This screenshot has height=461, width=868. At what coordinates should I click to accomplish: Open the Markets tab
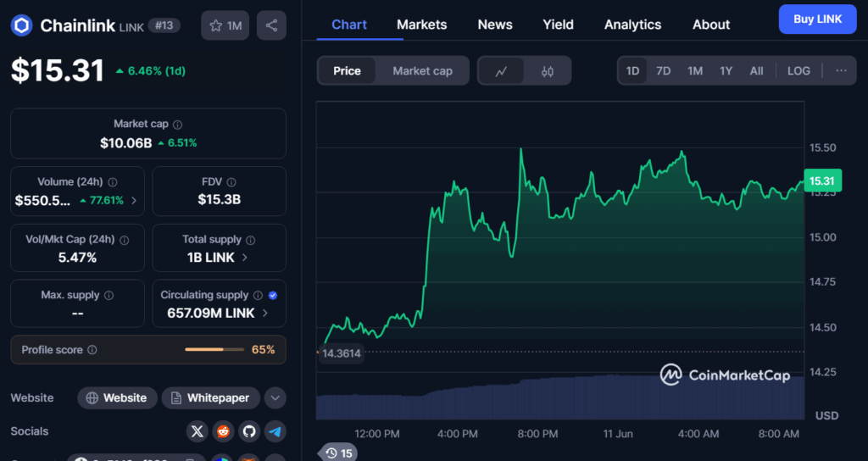[422, 25]
